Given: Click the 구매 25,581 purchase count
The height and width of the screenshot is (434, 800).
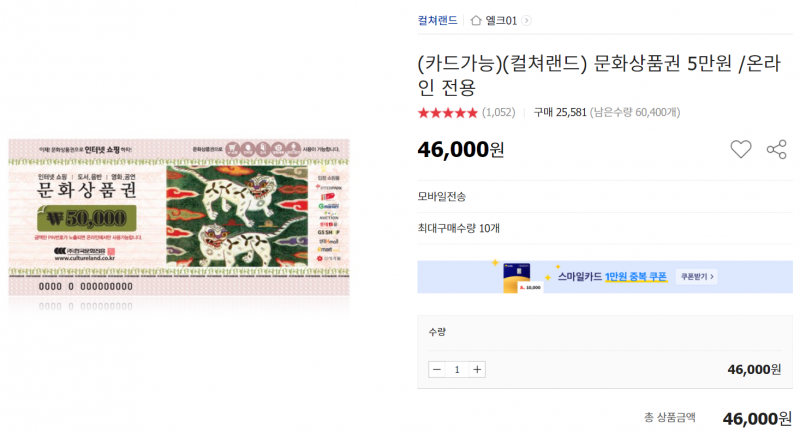Looking at the screenshot, I should click(x=560, y=112).
